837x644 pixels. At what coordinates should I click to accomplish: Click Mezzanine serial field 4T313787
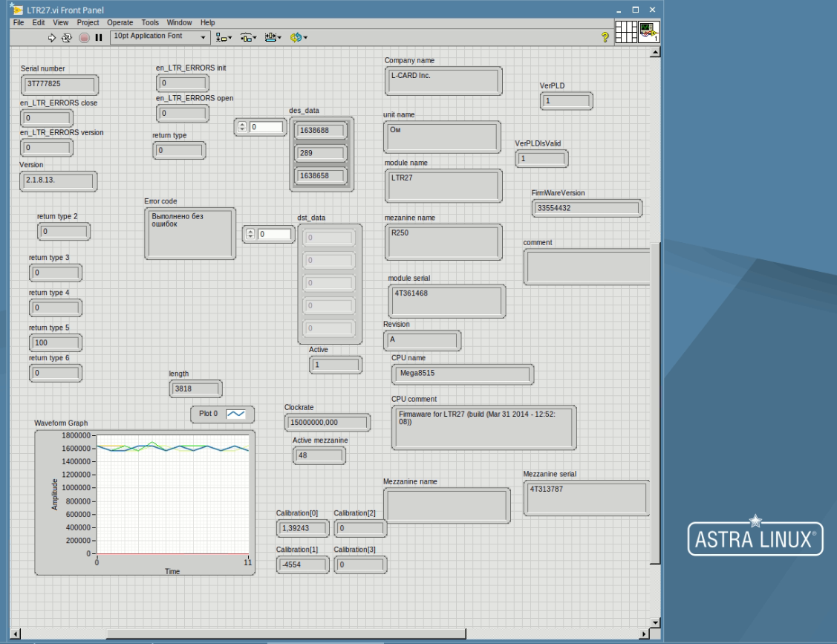(x=586, y=498)
